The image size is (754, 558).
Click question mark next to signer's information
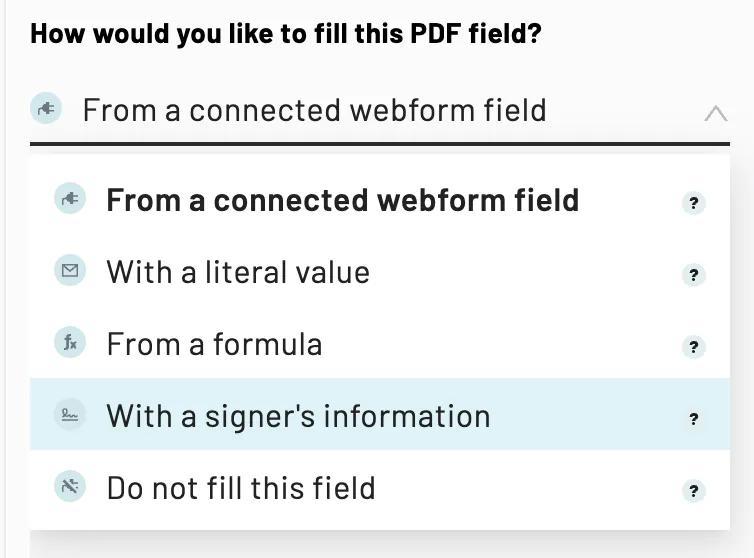693,419
